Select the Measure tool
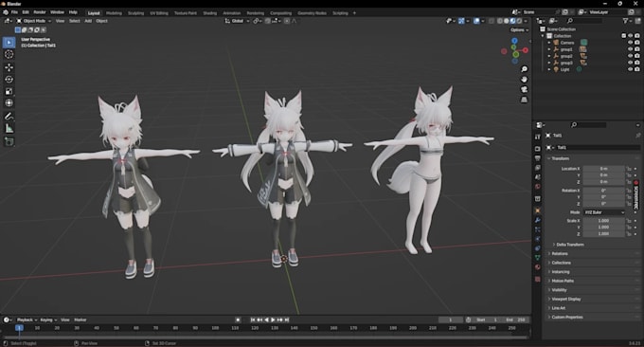This screenshot has width=644, height=347. [x=9, y=129]
